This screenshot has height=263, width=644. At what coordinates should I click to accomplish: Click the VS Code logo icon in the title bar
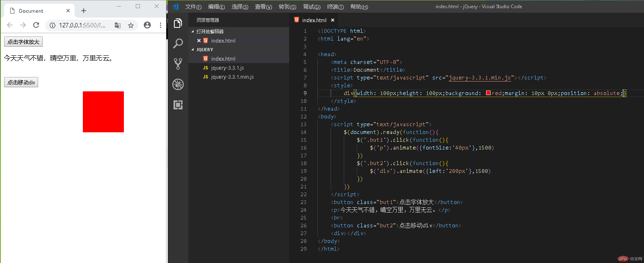(176, 7)
